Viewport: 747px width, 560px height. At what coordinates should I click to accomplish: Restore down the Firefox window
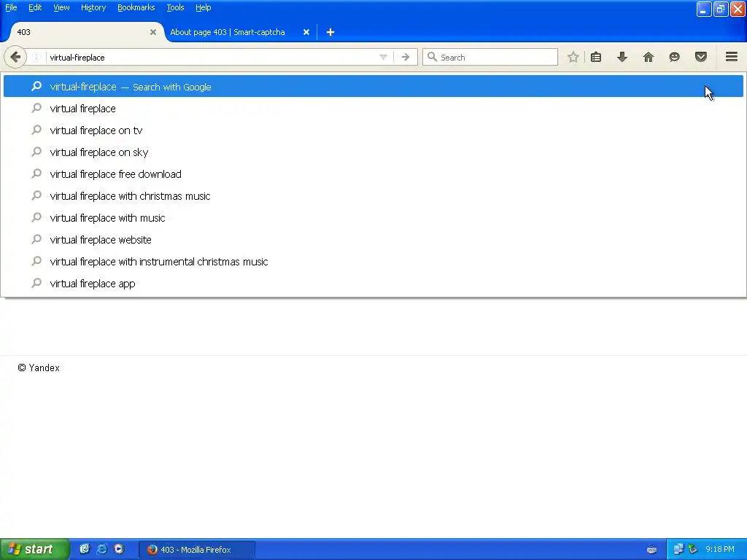(721, 9)
